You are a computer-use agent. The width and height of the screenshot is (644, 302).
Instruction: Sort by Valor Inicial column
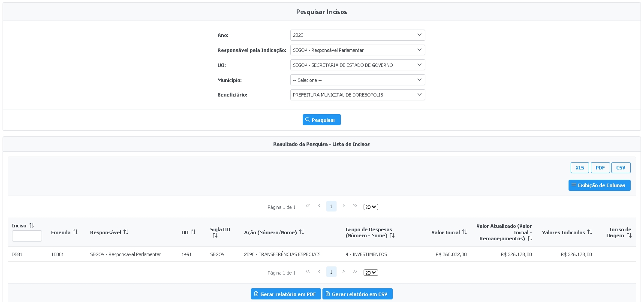pyautogui.click(x=464, y=232)
